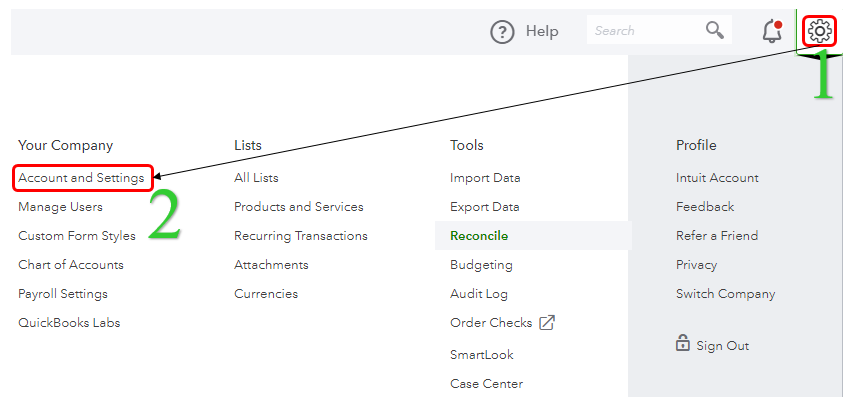Viewport: 851px width, 406px height.
Task: Click the search magnifier icon
Action: point(715,30)
